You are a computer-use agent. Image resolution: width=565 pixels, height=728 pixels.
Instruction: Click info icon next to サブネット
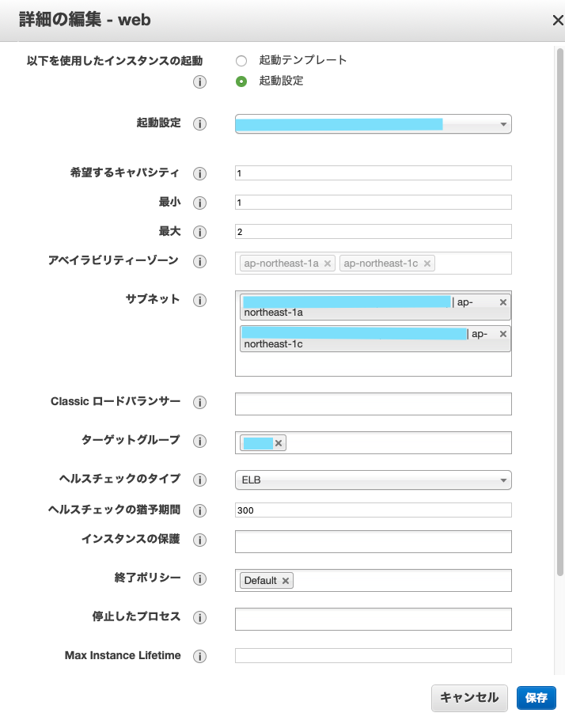point(200,301)
